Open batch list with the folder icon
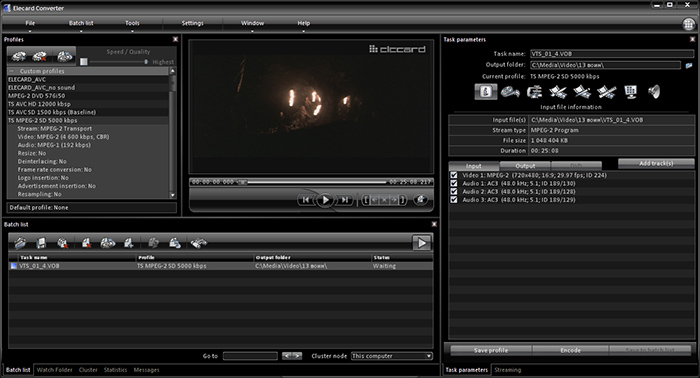The width and height of the screenshot is (700, 378). (x=20, y=243)
